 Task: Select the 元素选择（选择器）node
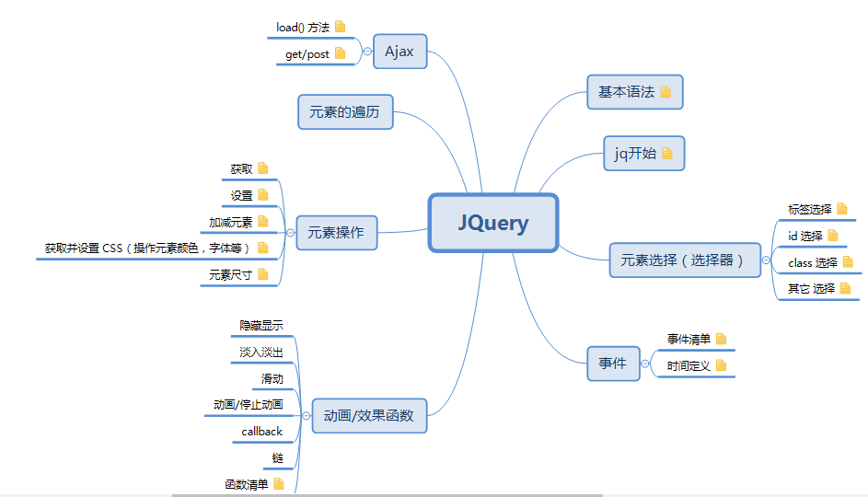coord(685,260)
